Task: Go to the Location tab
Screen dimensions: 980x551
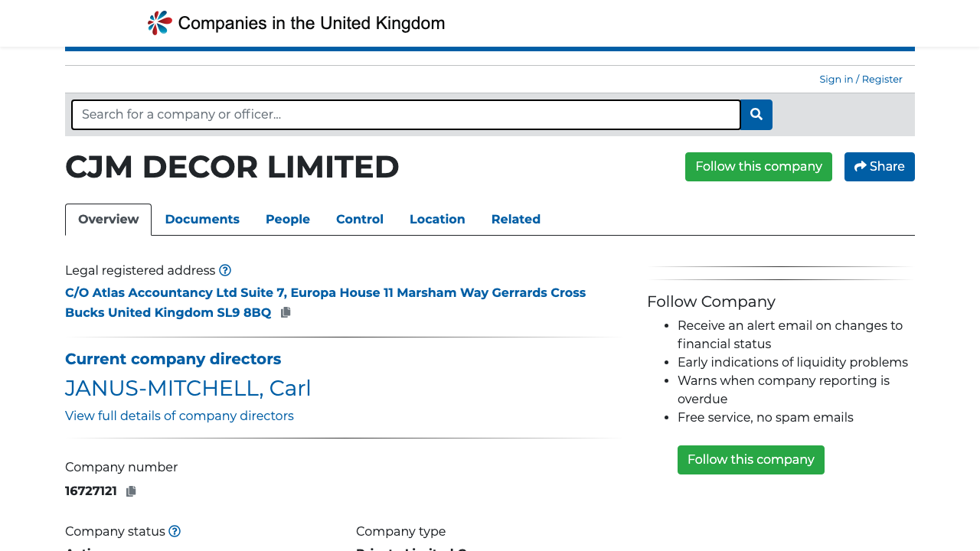Action: [x=437, y=220]
